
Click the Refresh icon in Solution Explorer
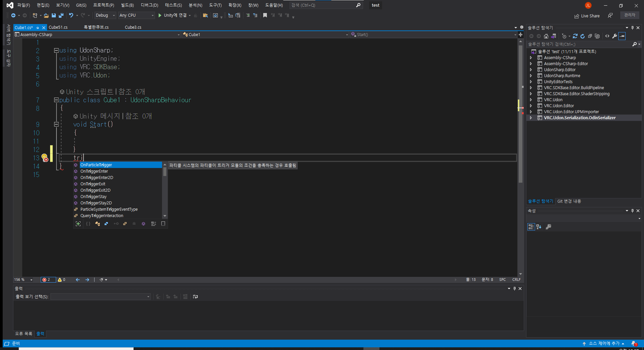coord(583,36)
